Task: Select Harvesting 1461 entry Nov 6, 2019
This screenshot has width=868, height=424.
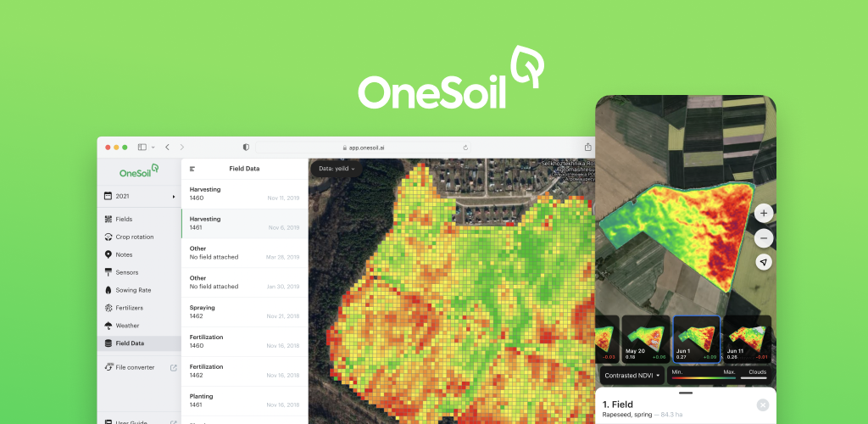Action: point(244,224)
